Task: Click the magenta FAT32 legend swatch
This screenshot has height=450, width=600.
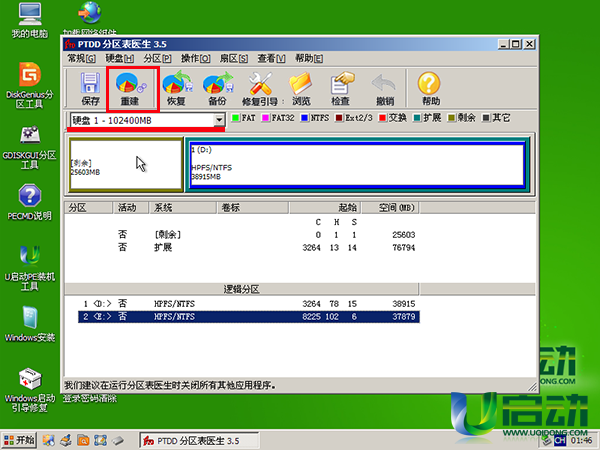Action: (265, 117)
